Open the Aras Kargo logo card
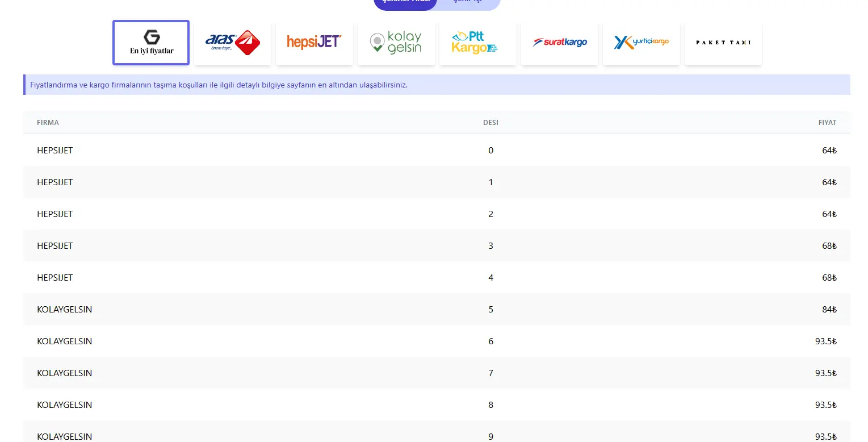868x442 pixels. pyautogui.click(x=233, y=43)
